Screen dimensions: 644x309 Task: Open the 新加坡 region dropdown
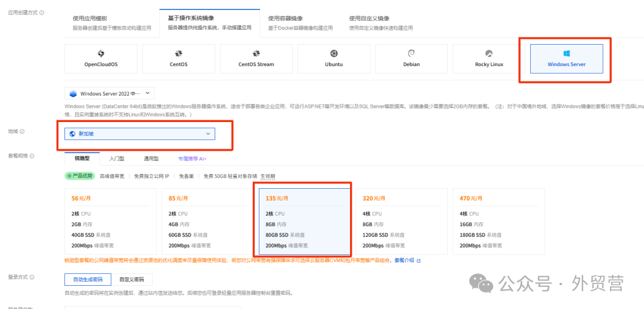coord(140,134)
